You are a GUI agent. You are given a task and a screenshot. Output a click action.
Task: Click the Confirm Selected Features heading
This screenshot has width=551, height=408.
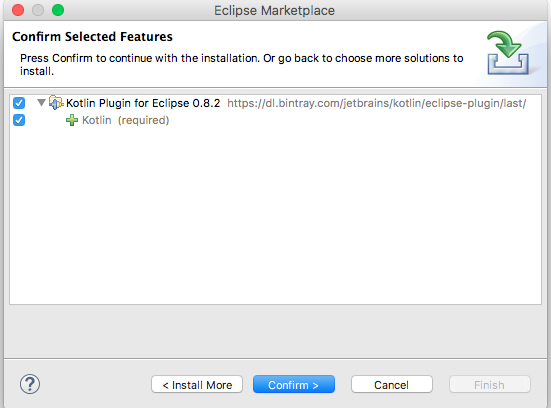[x=92, y=37]
